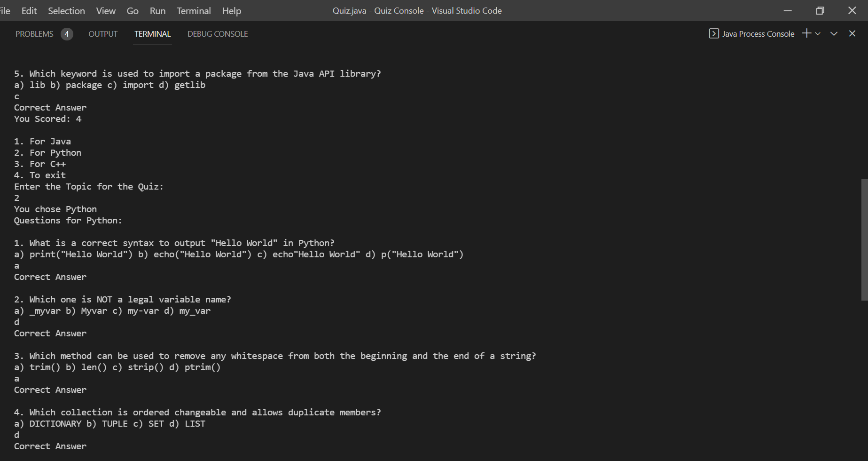This screenshot has width=868, height=461.
Task: Close the terminal panel with the X icon
Action: [852, 33]
